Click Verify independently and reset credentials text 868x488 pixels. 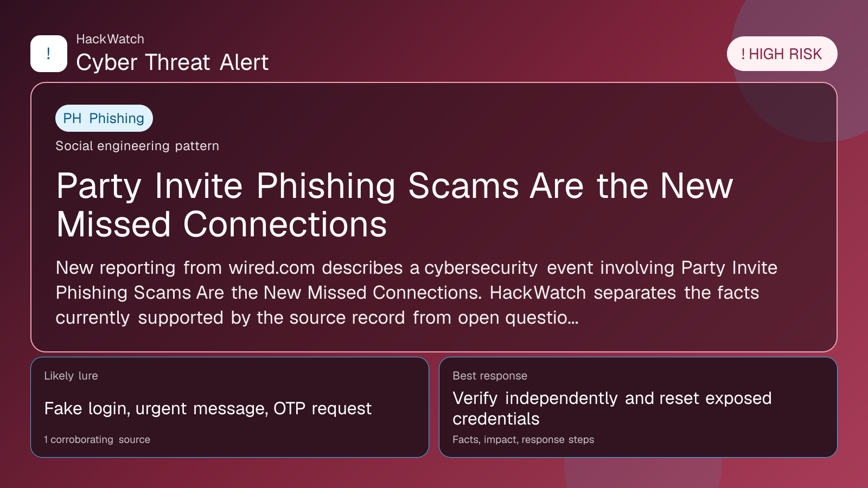(x=612, y=408)
